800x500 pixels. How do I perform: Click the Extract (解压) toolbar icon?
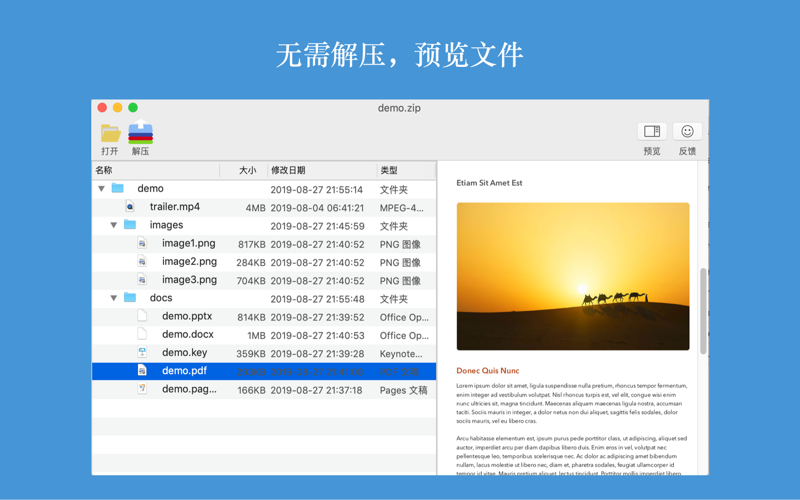[140, 132]
